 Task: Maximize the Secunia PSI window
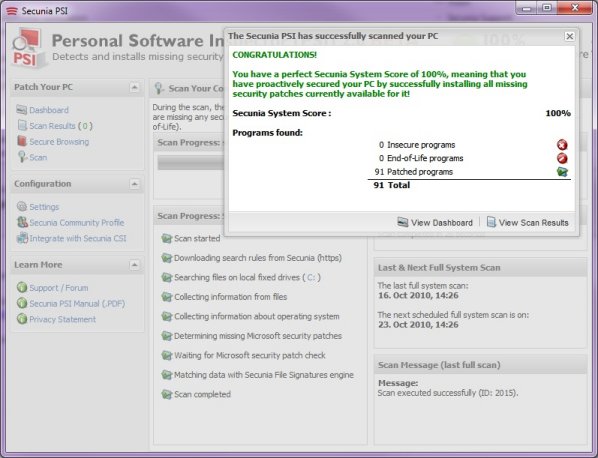[x=547, y=8]
